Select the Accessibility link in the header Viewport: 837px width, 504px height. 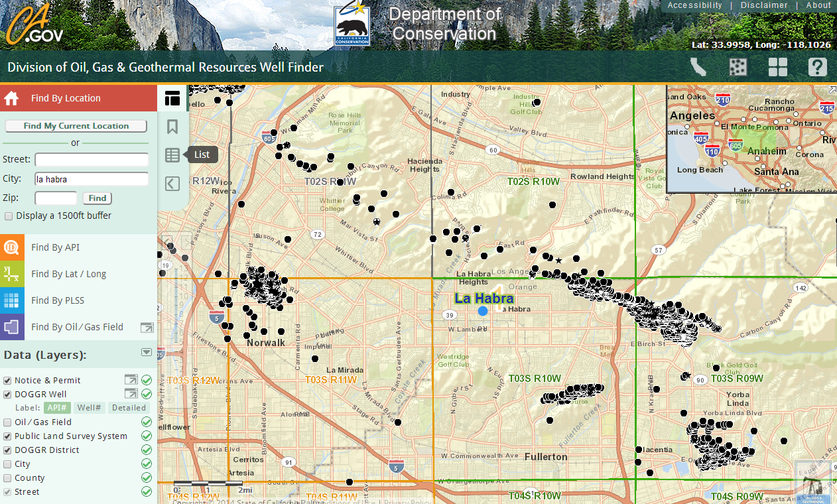[x=694, y=5]
